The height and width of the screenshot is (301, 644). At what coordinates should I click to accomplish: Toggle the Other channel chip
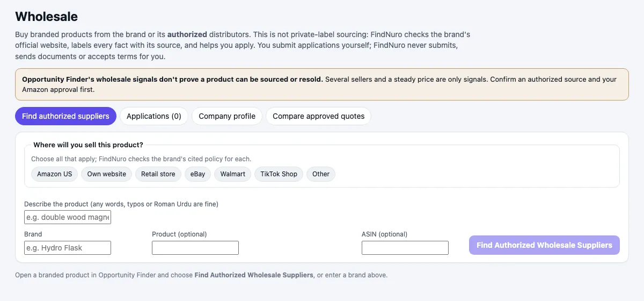coord(321,174)
